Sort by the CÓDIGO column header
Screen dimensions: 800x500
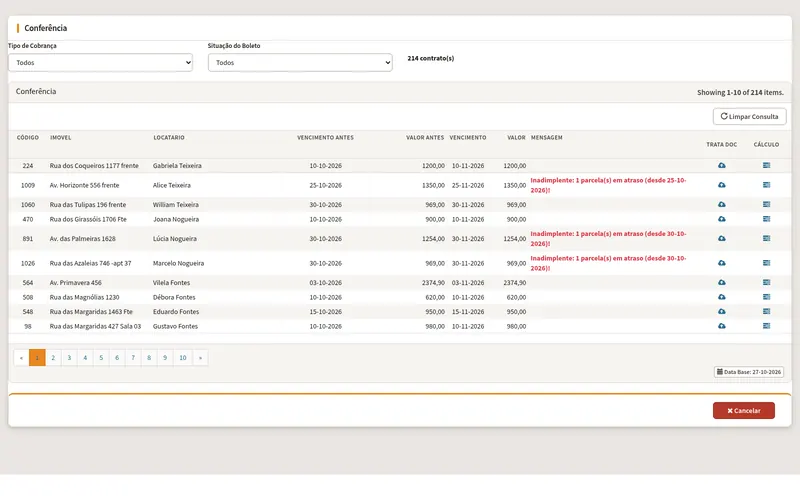28,138
